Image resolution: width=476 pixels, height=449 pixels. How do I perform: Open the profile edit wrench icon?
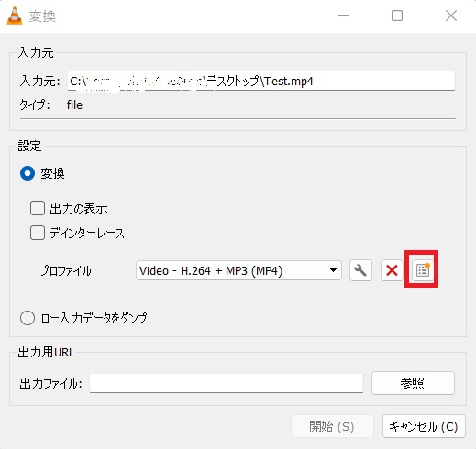click(360, 270)
